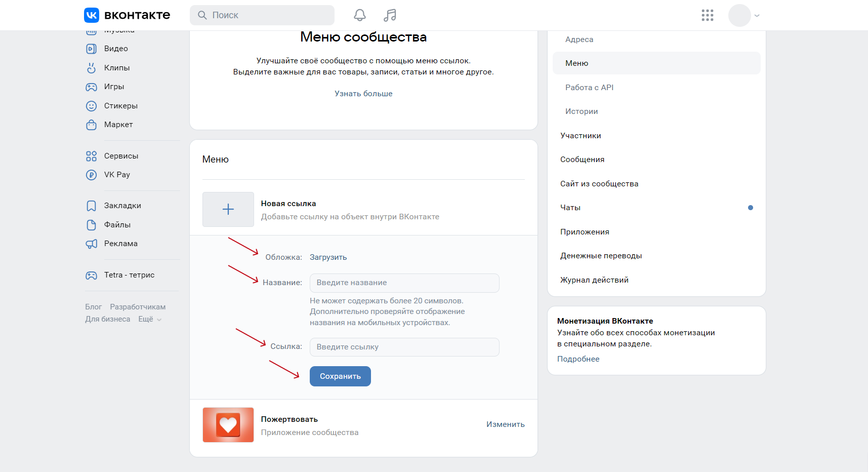The image size is (868, 472).
Task: Click the Игры gamepad icon
Action: point(91,87)
